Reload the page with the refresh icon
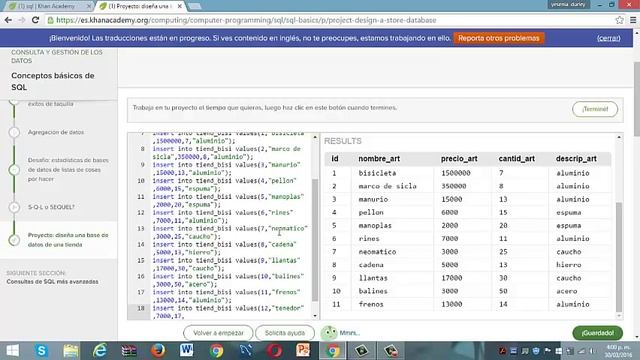This screenshot has width=640, height=360. [36, 20]
